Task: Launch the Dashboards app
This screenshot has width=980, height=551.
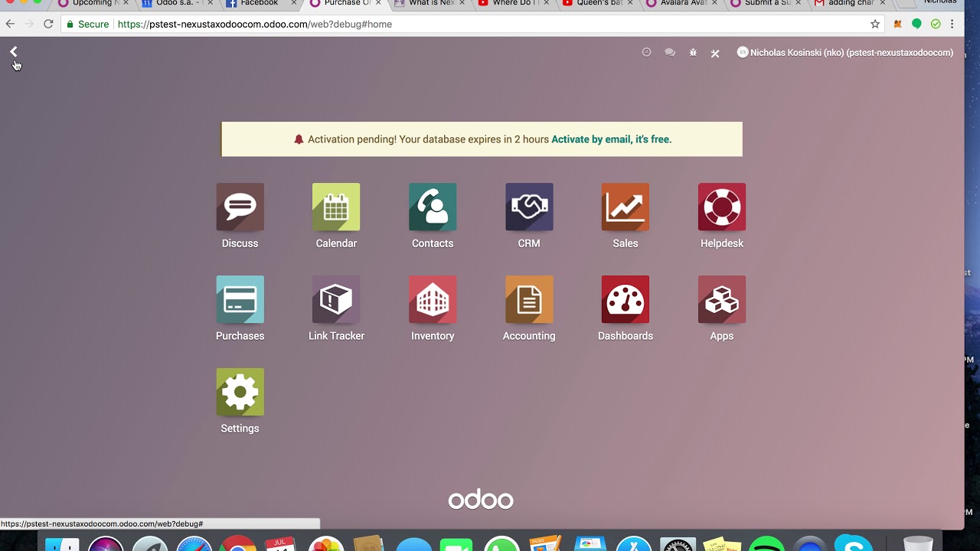Action: pyautogui.click(x=626, y=300)
